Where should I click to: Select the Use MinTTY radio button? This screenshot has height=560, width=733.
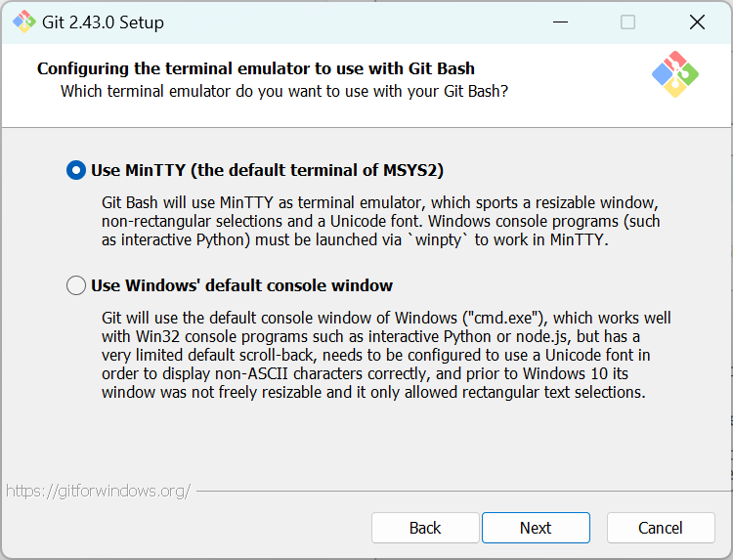coord(76,170)
